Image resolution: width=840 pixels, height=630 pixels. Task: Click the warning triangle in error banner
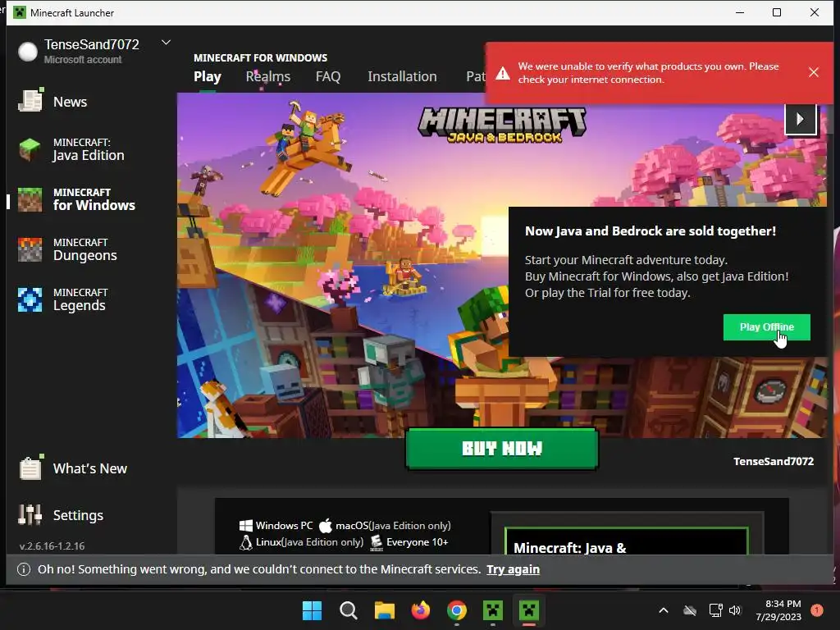(x=503, y=73)
